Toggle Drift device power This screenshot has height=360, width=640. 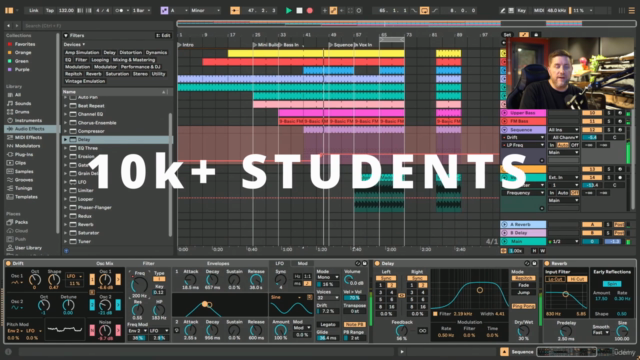click(x=8, y=264)
